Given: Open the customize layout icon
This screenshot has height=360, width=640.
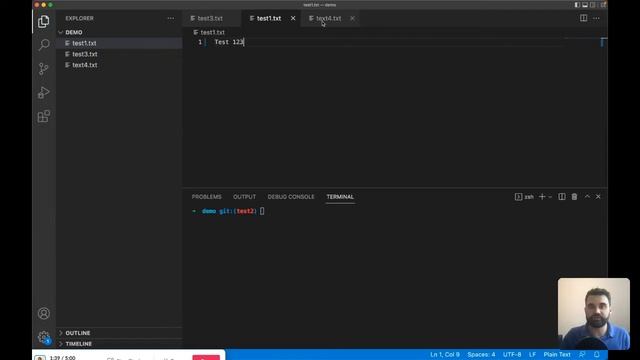Looking at the screenshot, I should pos(602,5).
